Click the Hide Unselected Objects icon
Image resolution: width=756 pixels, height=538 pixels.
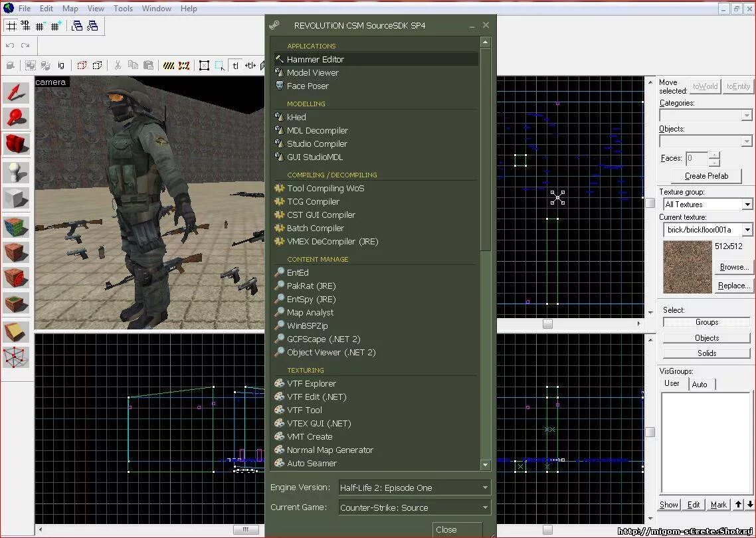(x=98, y=65)
